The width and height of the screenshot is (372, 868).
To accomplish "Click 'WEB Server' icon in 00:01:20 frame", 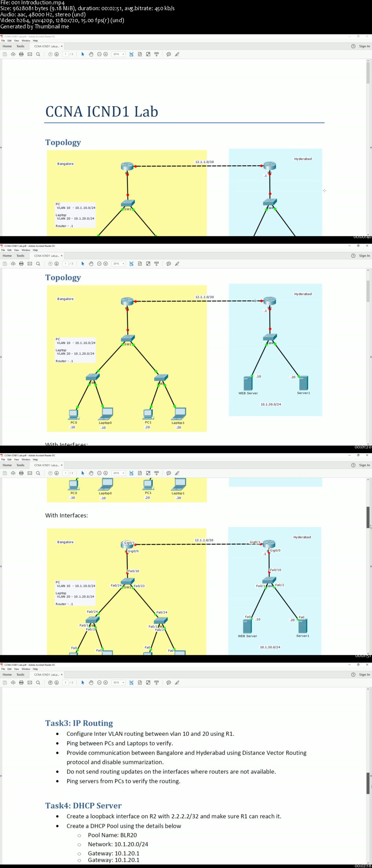I will 248,383.
